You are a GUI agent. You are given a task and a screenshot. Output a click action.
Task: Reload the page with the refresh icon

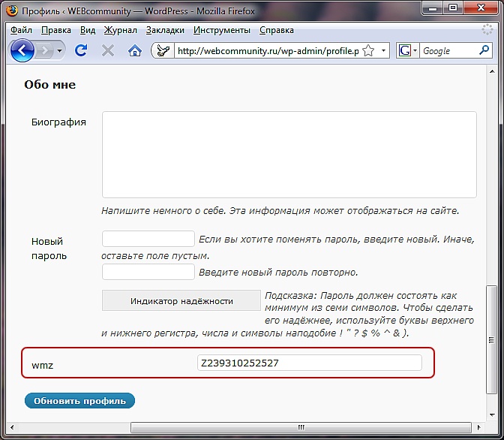(81, 50)
